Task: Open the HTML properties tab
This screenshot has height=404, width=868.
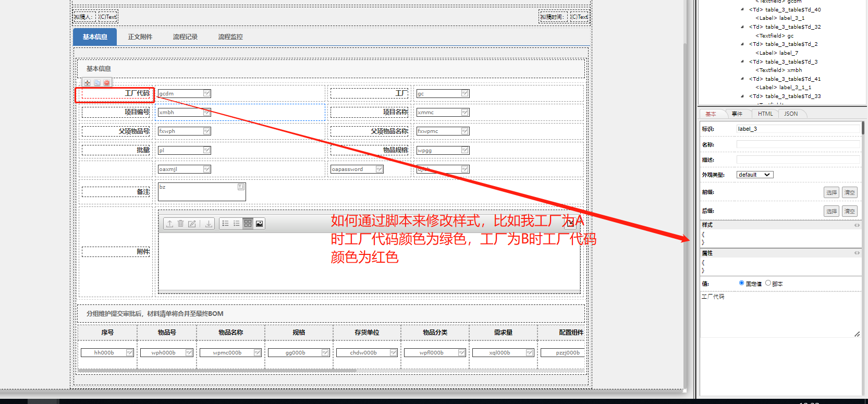Action: click(765, 114)
